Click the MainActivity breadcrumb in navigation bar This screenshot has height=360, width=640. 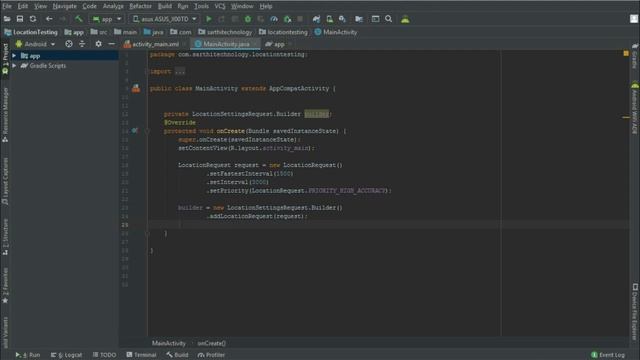click(336, 32)
